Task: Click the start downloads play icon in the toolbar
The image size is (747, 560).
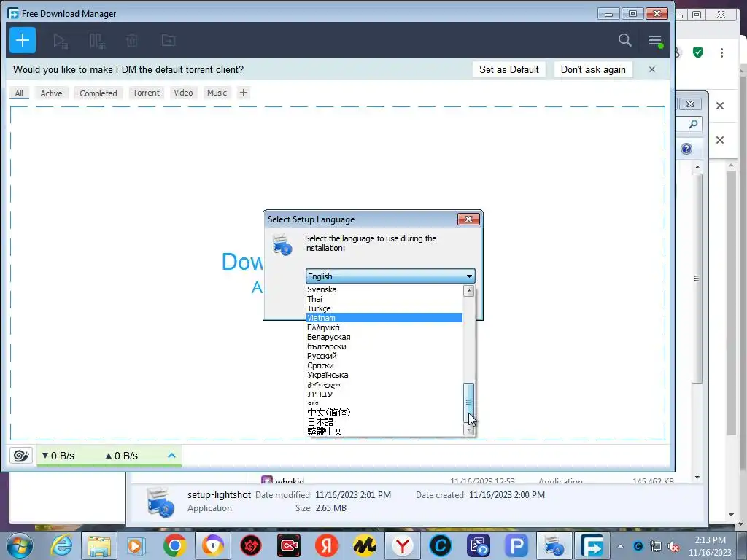Action: [60, 41]
